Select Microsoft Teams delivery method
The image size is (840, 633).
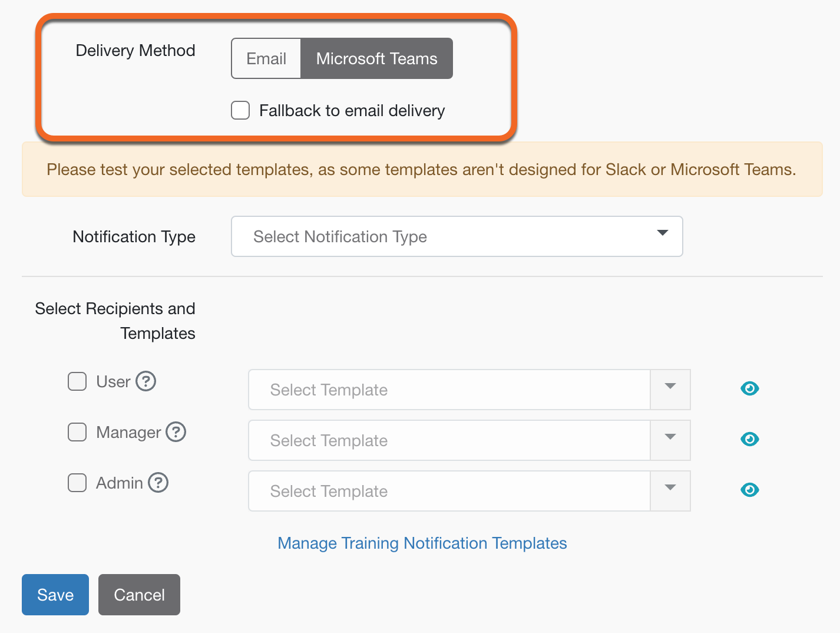(x=377, y=58)
